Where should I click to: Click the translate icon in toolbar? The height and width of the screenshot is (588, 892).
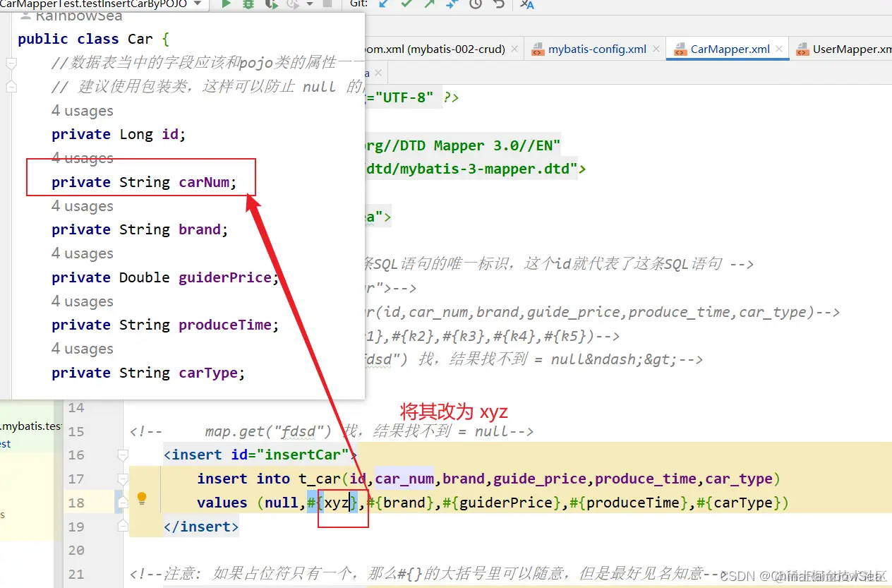coord(526,4)
